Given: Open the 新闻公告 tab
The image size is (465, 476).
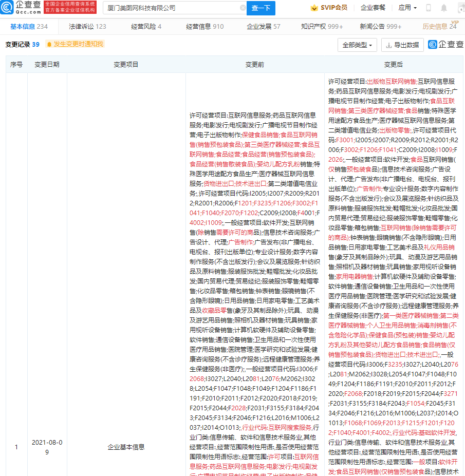Looking at the screenshot, I should click(381, 27).
